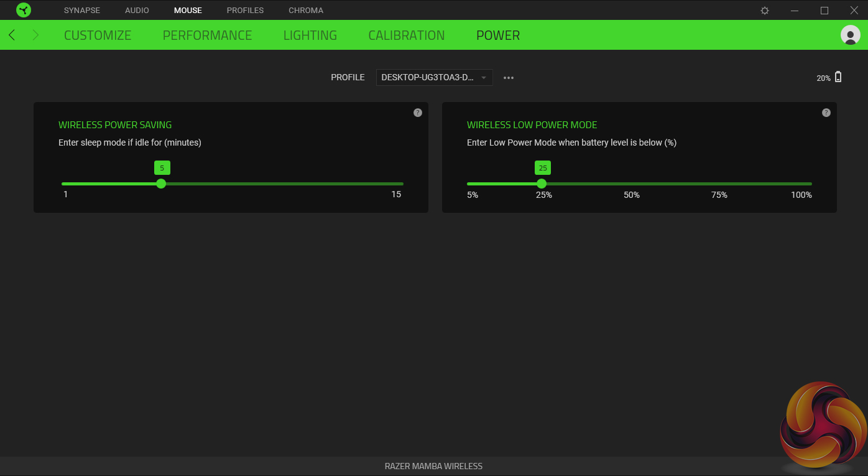Viewport: 868px width, 476px height.
Task: Go to the Customize section
Action: 98,35
